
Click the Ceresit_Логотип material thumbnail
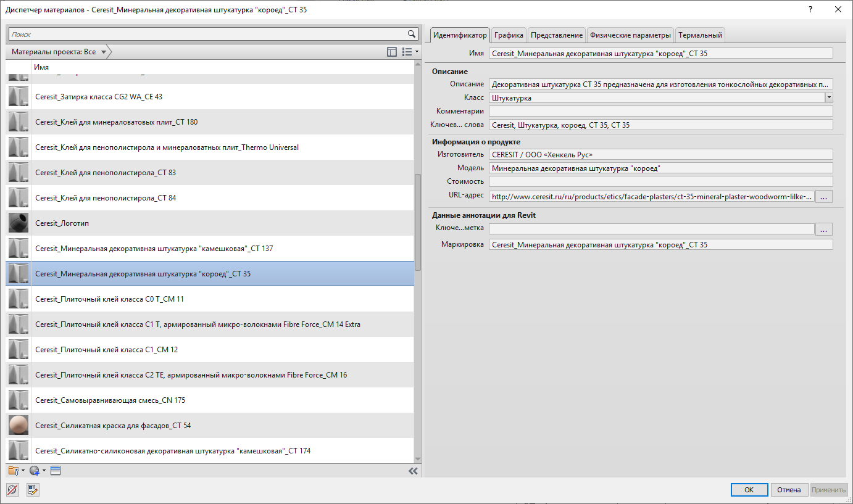pyautogui.click(x=19, y=223)
